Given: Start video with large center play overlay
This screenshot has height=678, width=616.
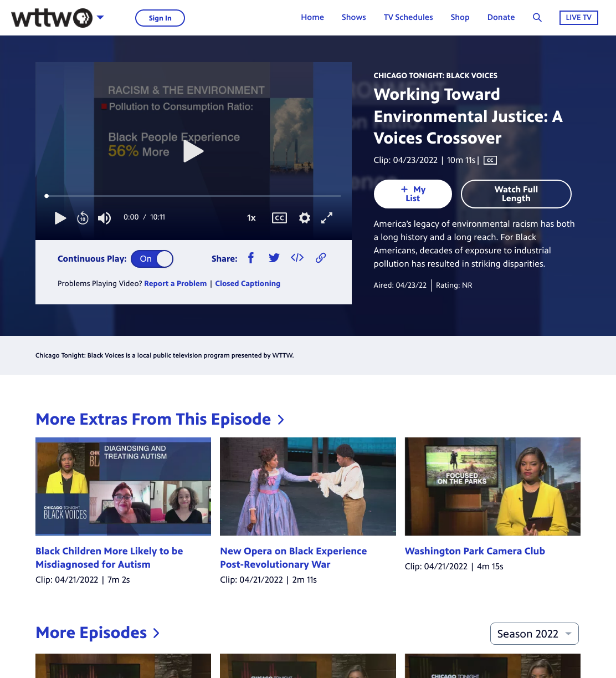Looking at the screenshot, I should 193,151.
